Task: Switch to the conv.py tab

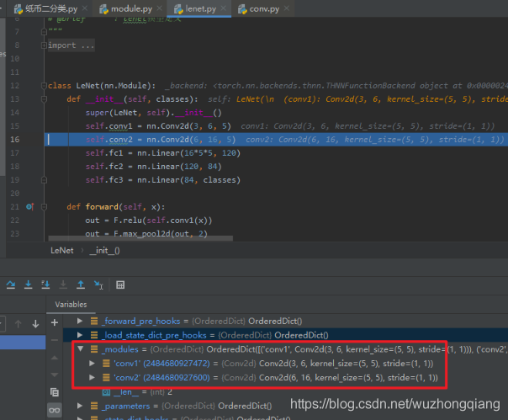Action: [259, 8]
